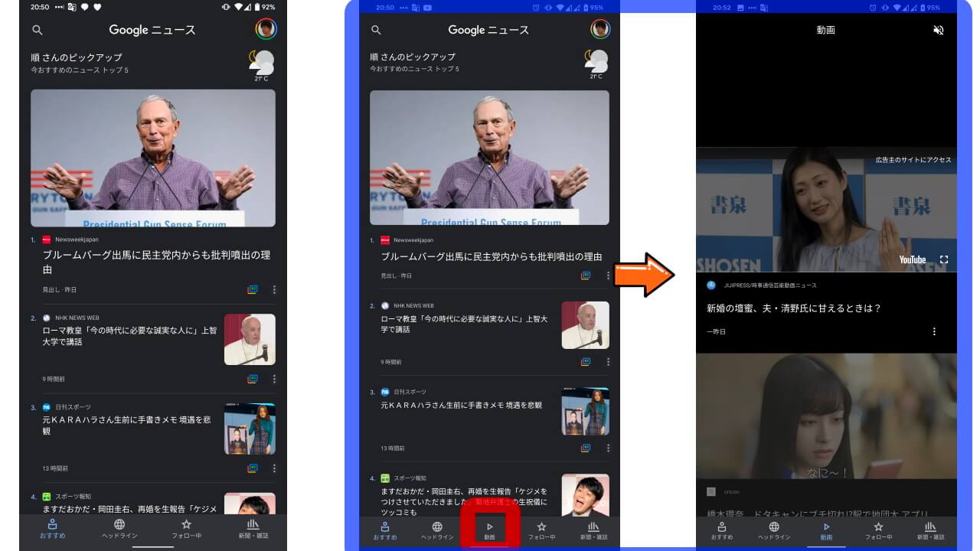Expand the YouTube video to fullscreen

(943, 259)
